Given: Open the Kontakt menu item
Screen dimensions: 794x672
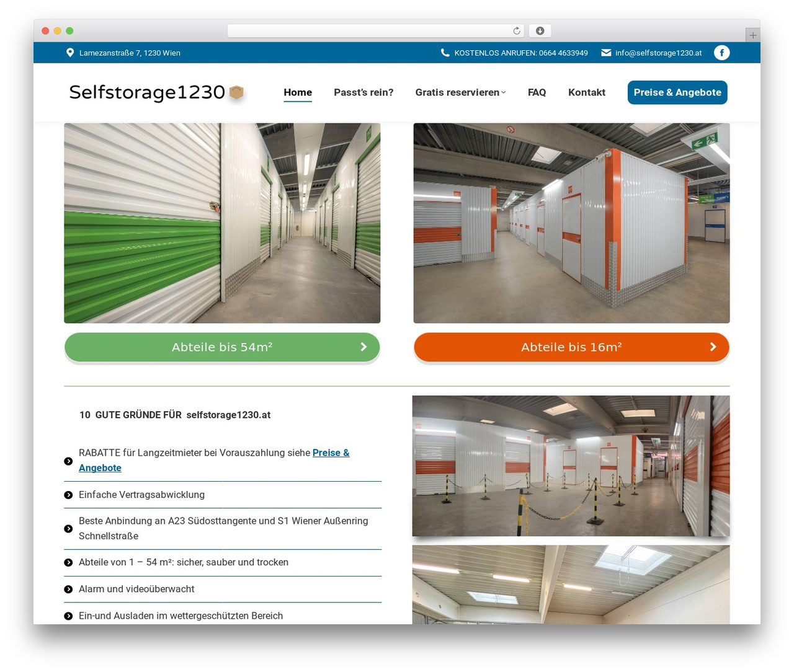Looking at the screenshot, I should (x=587, y=92).
